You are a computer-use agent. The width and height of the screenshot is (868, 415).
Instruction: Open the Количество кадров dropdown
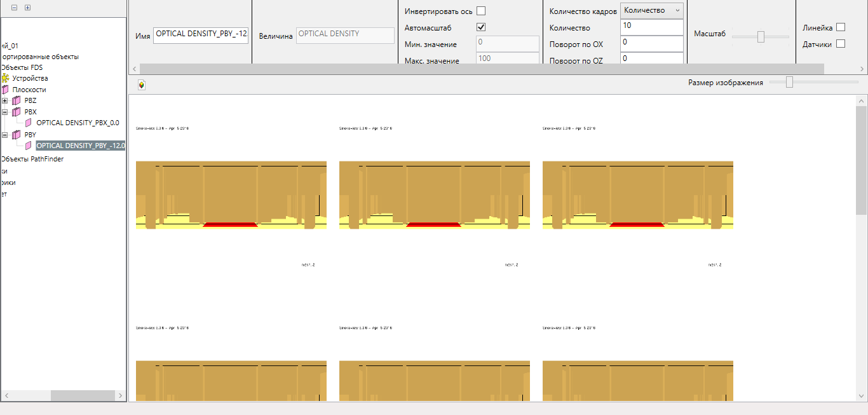(652, 10)
